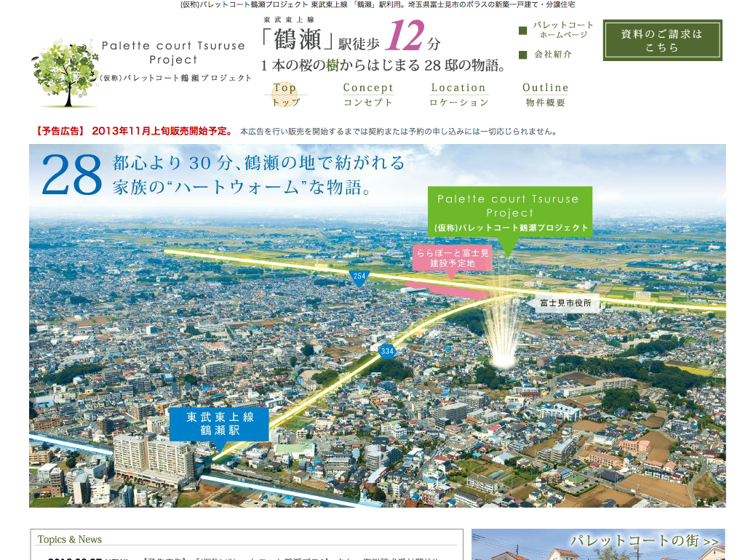This screenshot has height=560, width=748.
Task: Click the blue 東武東上線 鶴瀬駅 station label
Action: point(220,423)
